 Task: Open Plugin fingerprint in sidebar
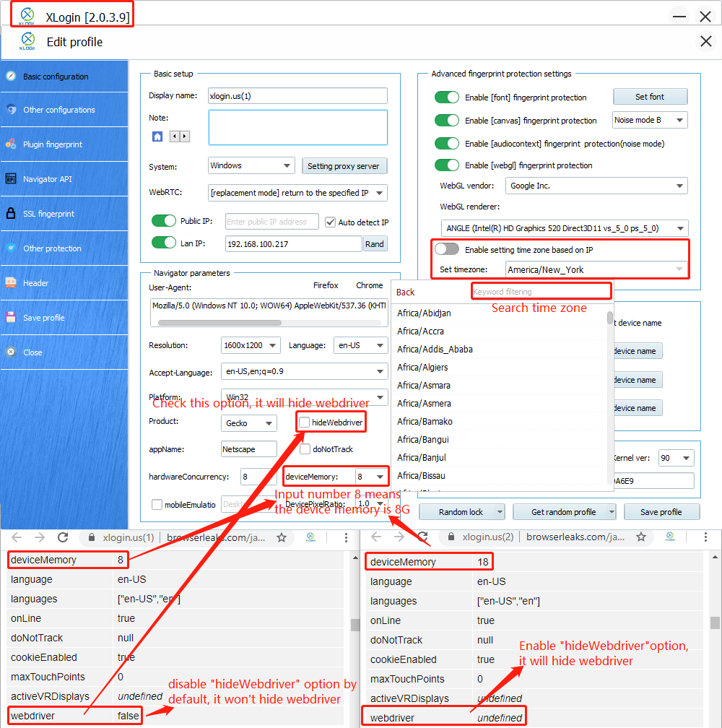[64, 144]
